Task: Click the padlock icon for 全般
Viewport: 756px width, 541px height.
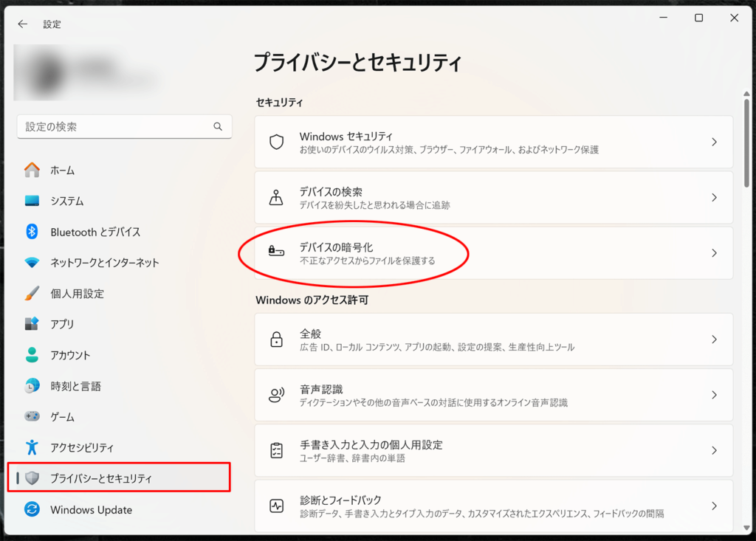Action: pyautogui.click(x=276, y=340)
